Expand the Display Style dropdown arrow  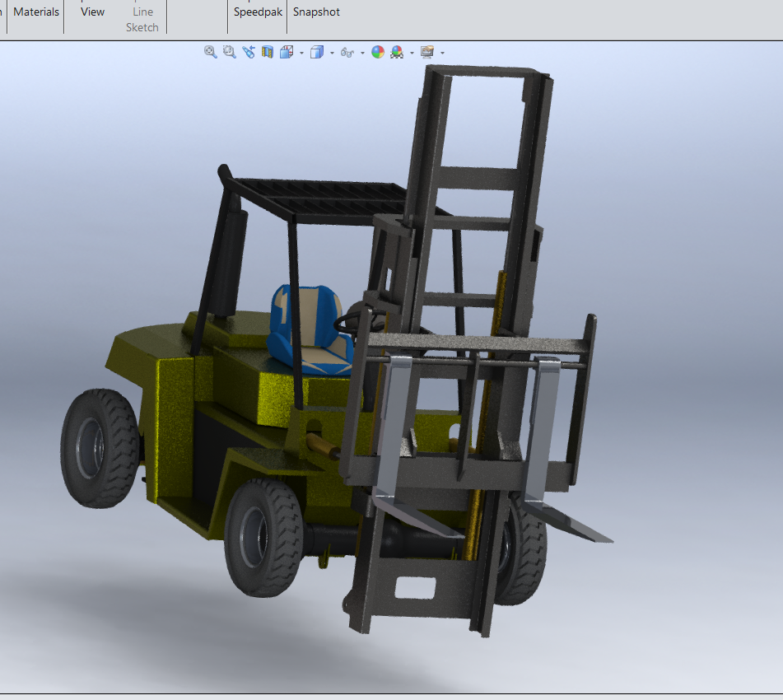click(332, 53)
